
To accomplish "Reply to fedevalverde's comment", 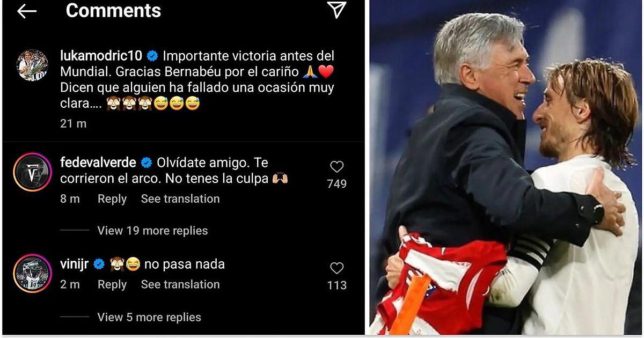I will coord(112,199).
